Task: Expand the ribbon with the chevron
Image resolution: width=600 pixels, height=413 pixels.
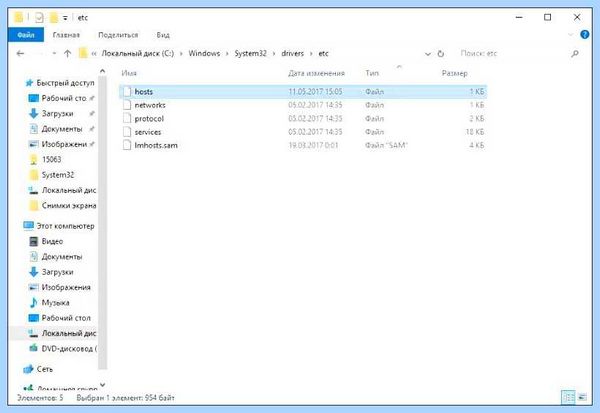Action: pos(571,35)
